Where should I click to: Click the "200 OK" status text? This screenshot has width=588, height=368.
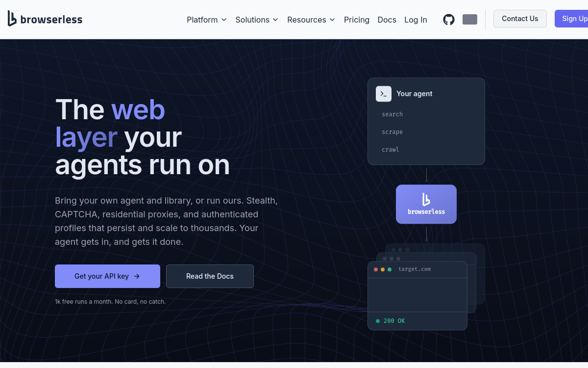[x=394, y=321]
